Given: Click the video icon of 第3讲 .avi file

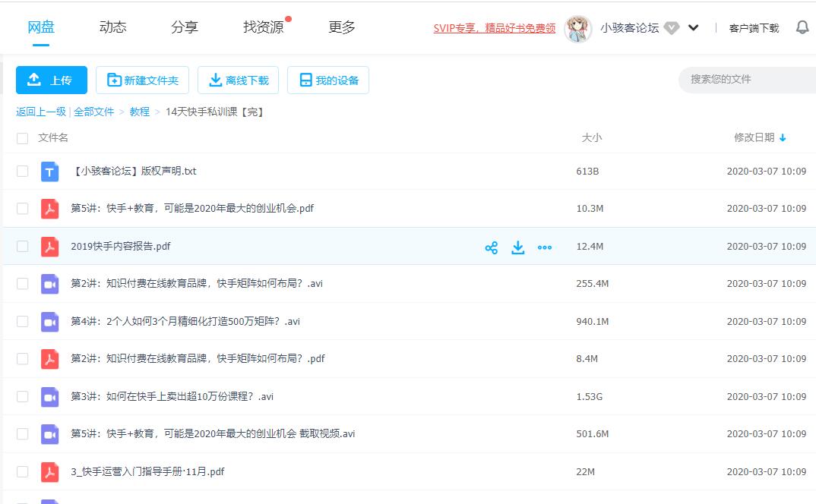Looking at the screenshot, I should click(49, 397).
